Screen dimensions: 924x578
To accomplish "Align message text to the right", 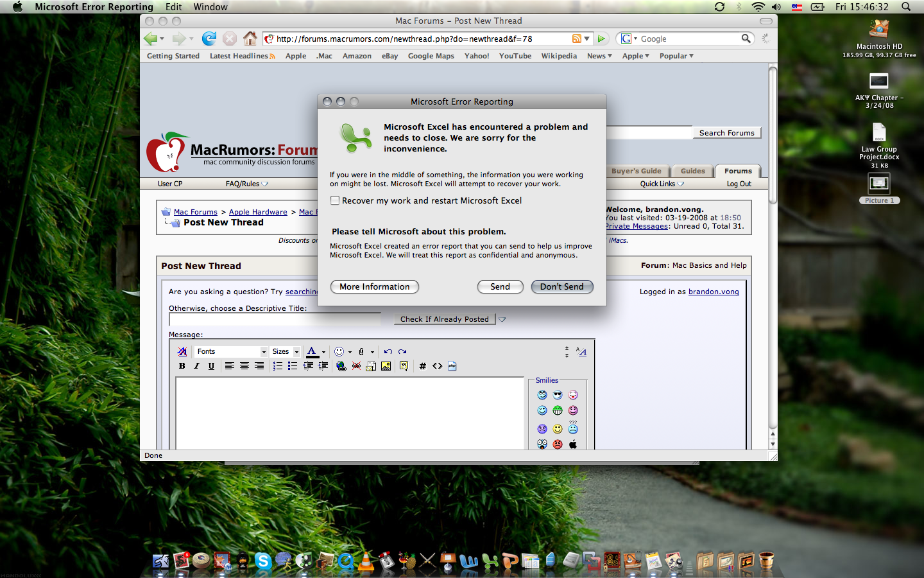I will (x=259, y=366).
